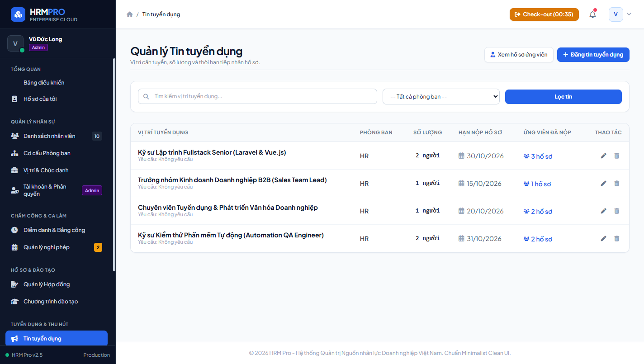This screenshot has width=644, height=364.
Task: Click the Kỹ sư Lập trình Fullstack title
Action: click(x=212, y=152)
